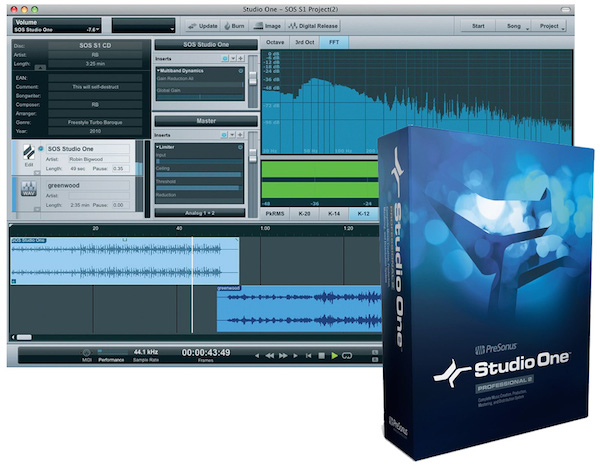This screenshot has width=600, height=467.
Task: Click the Image toolbar button
Action: coord(267,26)
